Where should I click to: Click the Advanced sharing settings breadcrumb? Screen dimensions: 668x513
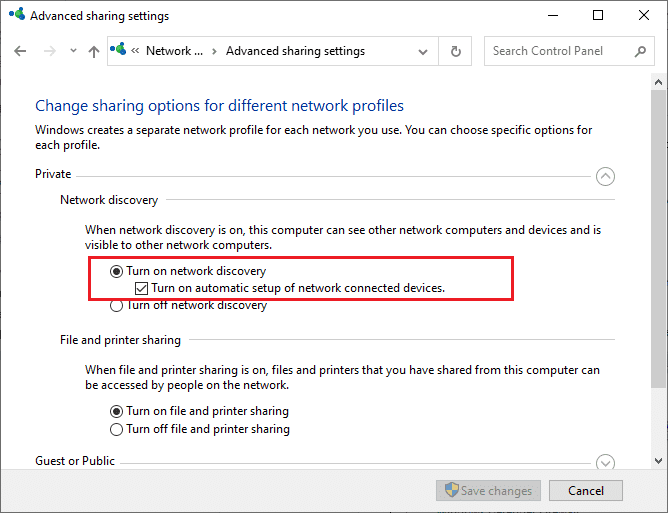coord(295,51)
